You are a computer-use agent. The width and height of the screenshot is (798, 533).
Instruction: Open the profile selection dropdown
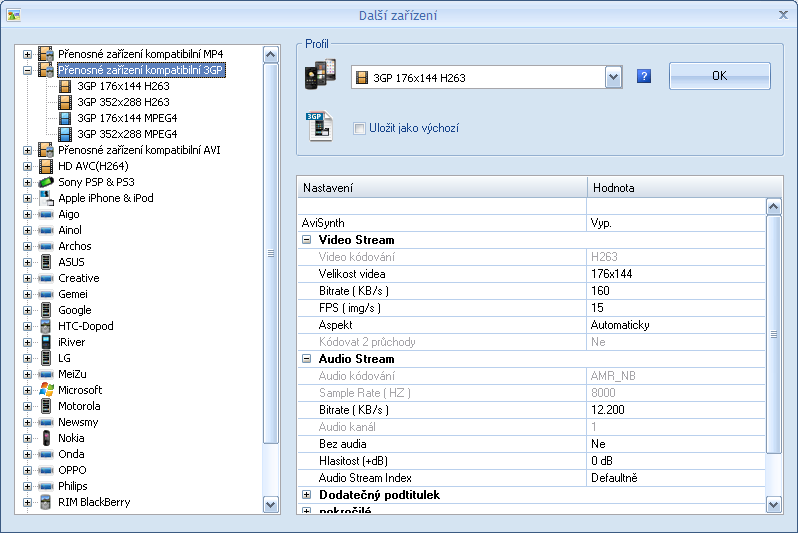(x=613, y=77)
